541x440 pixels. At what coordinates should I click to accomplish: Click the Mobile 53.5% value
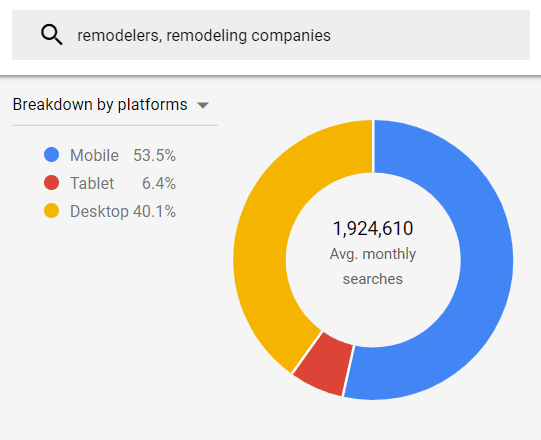point(155,155)
